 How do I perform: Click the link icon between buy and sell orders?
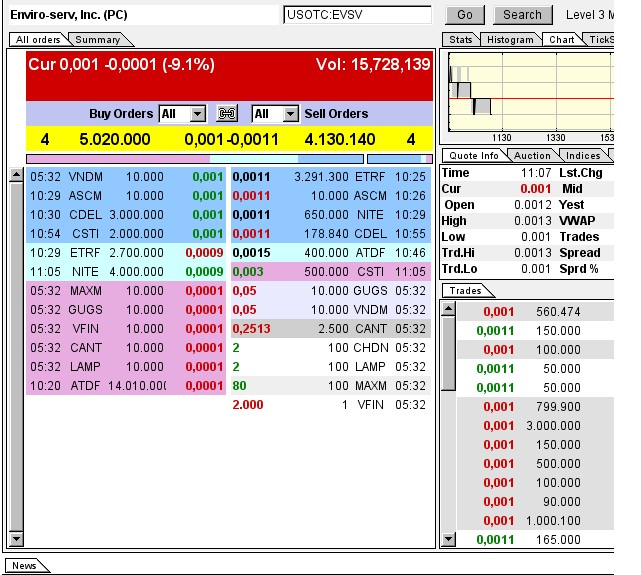pos(227,114)
